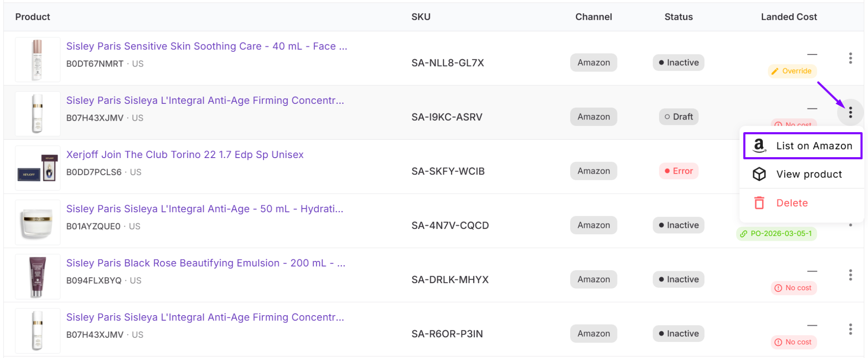Click the No cost badge for SA-DRLK-MHYX
Viewport: 868px width, 358px height.
click(x=793, y=288)
